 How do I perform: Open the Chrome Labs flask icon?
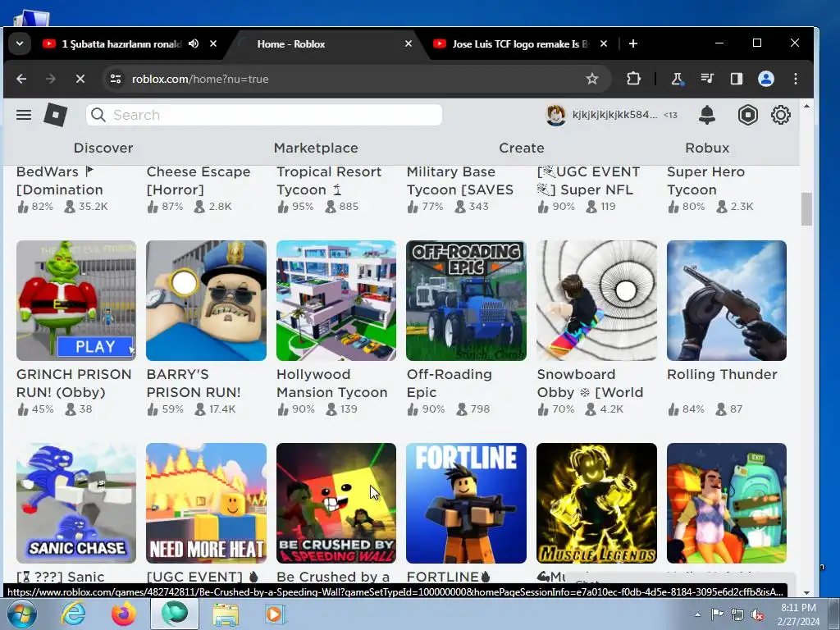(x=677, y=79)
